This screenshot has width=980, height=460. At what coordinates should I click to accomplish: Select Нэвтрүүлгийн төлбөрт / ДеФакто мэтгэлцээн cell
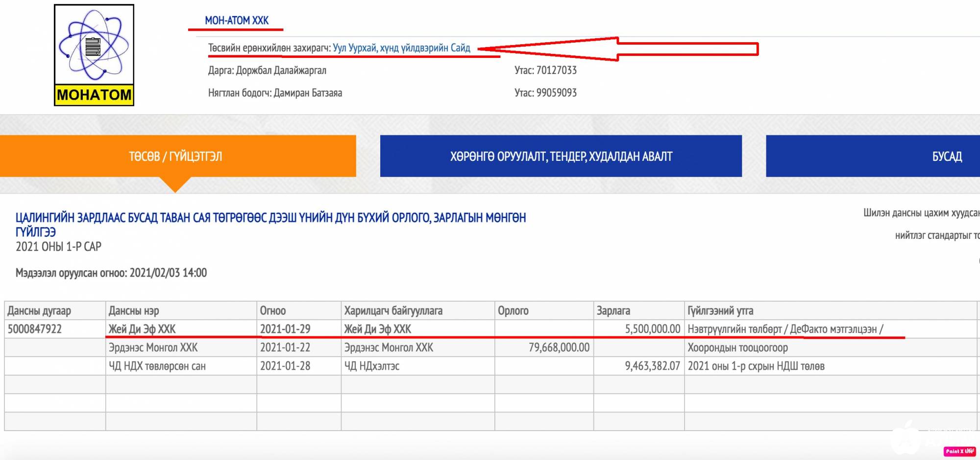(831, 329)
